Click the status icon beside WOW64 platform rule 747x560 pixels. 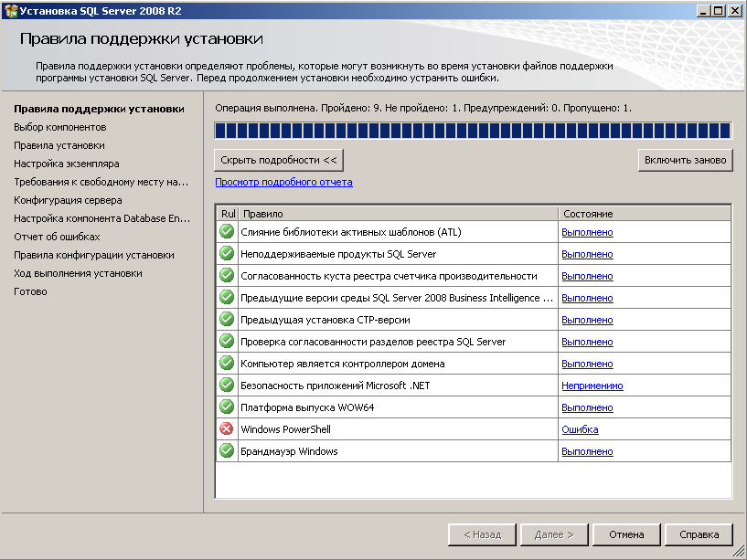226,407
